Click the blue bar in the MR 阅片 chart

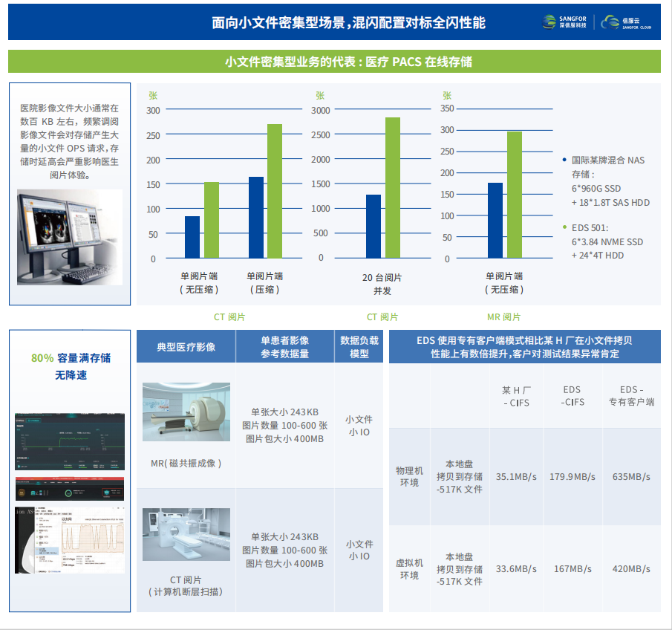[x=495, y=220]
